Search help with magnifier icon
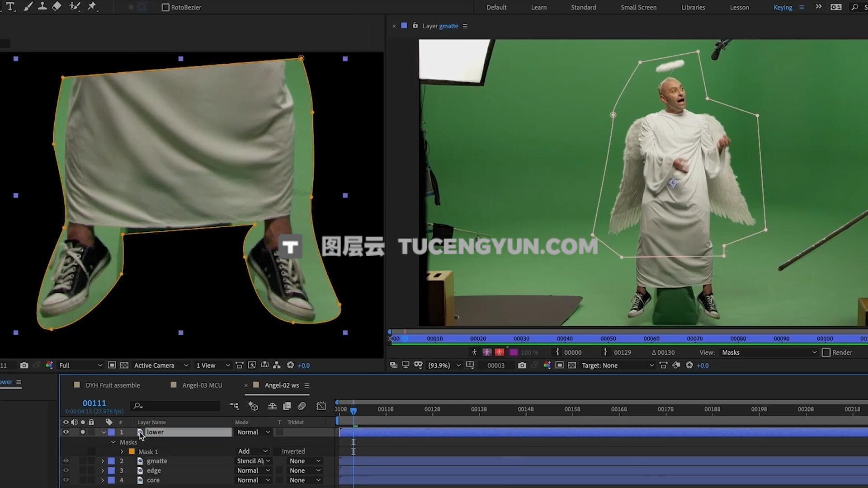Viewport: 868px width, 488px height. click(x=855, y=7)
